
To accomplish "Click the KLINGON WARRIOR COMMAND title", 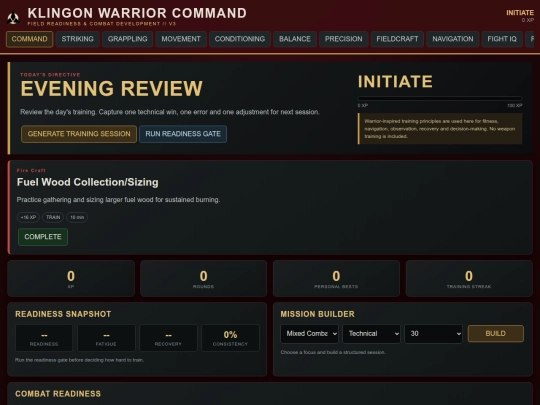I will coord(137,13).
